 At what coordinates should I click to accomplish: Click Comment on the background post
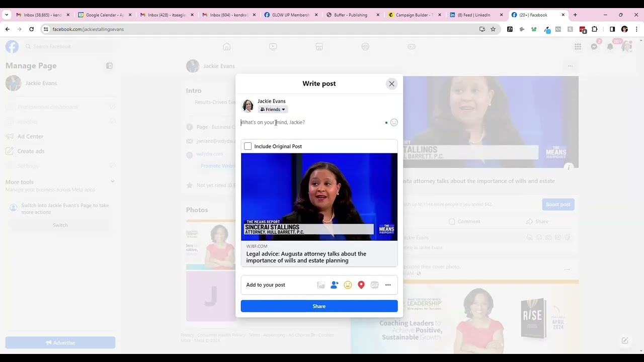[464, 222]
